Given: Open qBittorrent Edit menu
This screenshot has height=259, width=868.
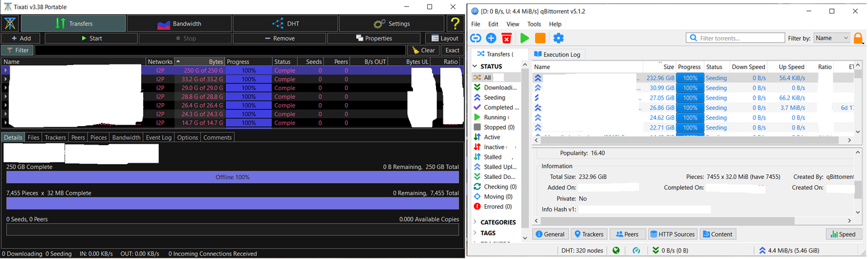Looking at the screenshot, I should [x=493, y=24].
